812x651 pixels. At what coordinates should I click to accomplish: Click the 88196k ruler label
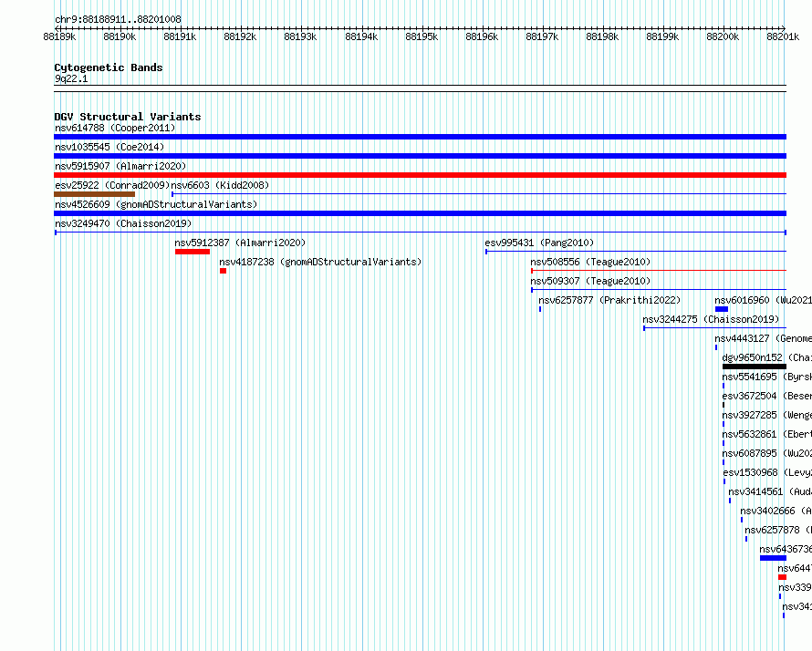(482, 36)
